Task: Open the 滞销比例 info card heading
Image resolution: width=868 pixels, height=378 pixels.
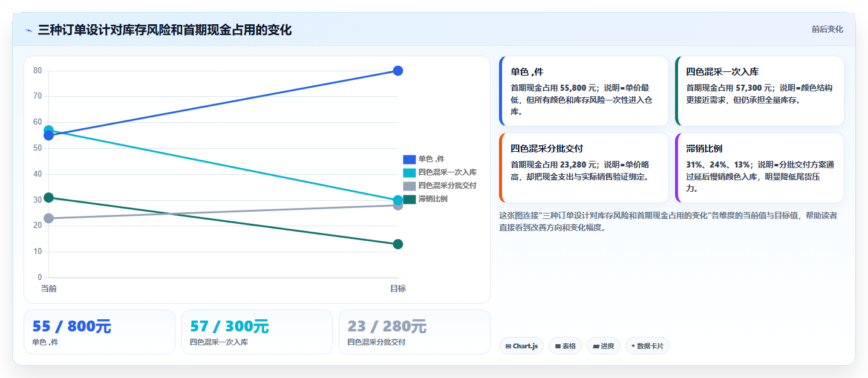Action: [x=704, y=149]
